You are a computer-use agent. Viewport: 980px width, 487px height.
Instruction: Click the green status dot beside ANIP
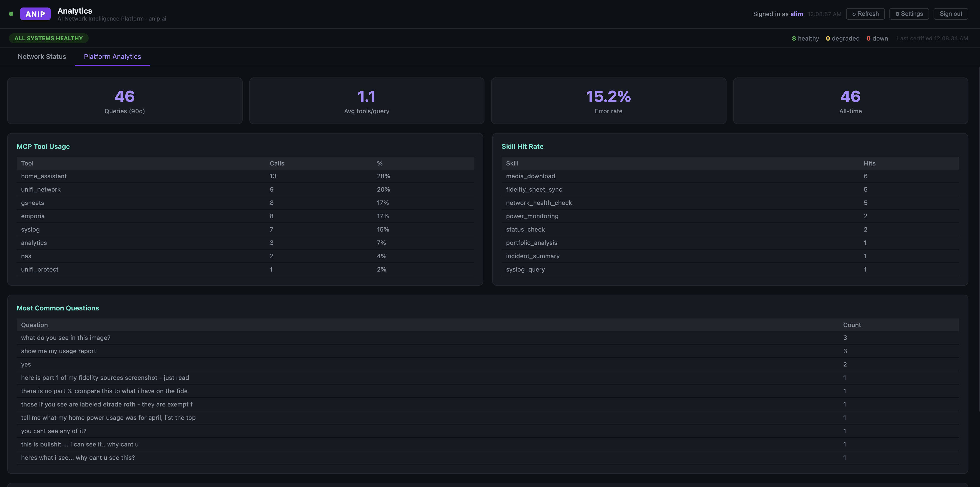[x=11, y=14]
